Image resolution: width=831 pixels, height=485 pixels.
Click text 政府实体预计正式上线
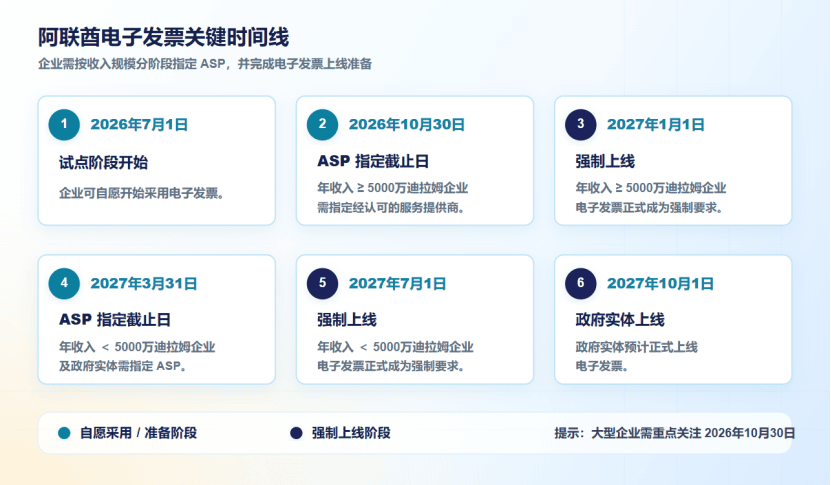[x=636, y=347]
